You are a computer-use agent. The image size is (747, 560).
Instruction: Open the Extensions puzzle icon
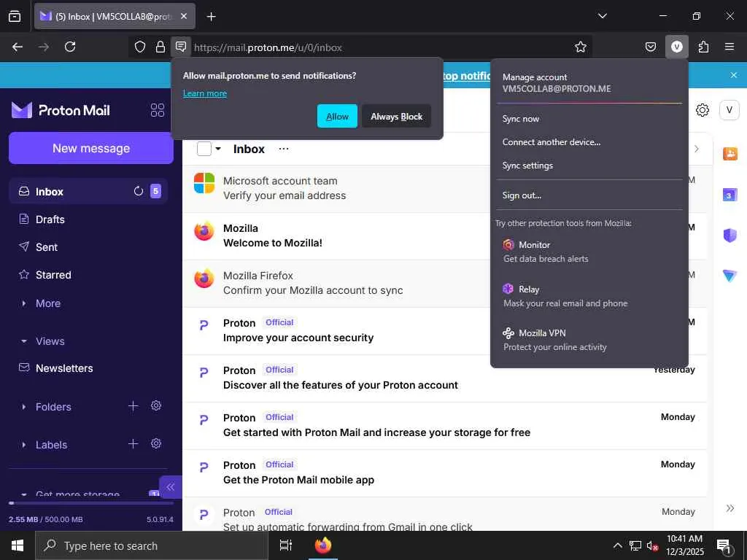703,47
